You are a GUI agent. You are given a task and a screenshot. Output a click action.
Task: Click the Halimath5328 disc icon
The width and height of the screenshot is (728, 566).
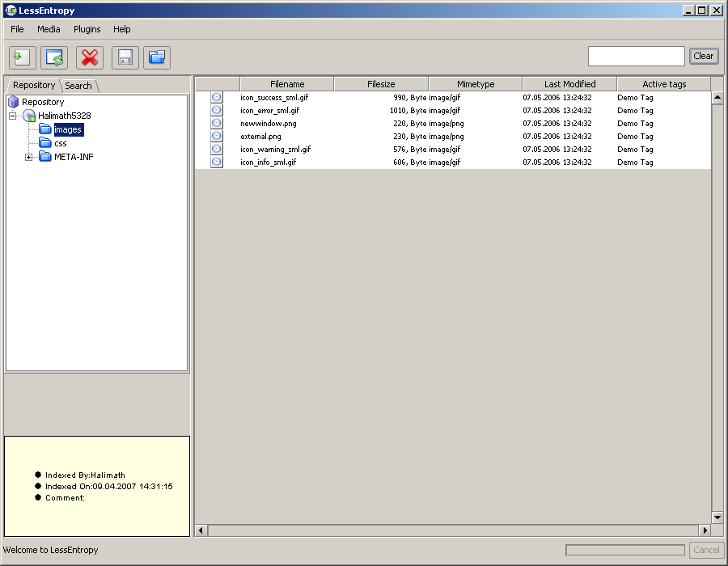point(29,116)
